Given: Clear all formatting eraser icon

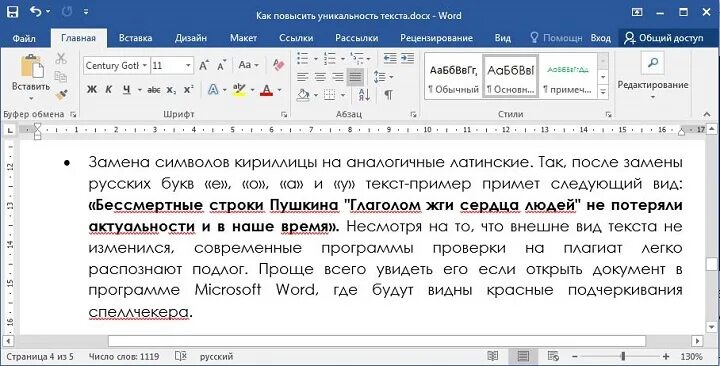Looking at the screenshot, I should point(278,65).
